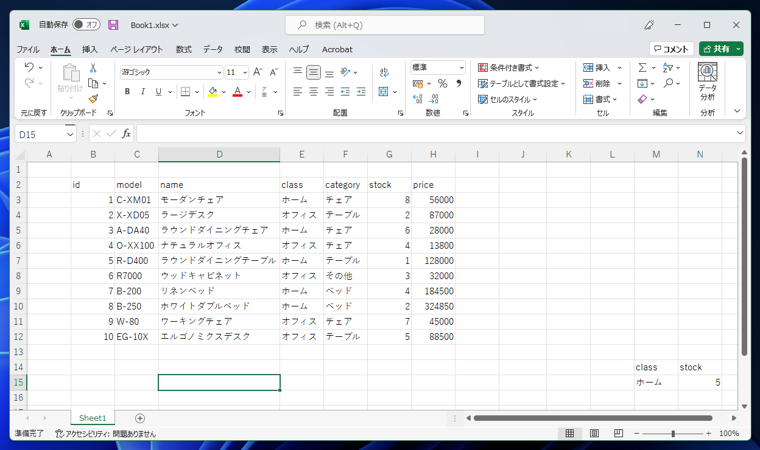Open the Data ribbon tab
The width and height of the screenshot is (760, 450).
coord(213,49)
